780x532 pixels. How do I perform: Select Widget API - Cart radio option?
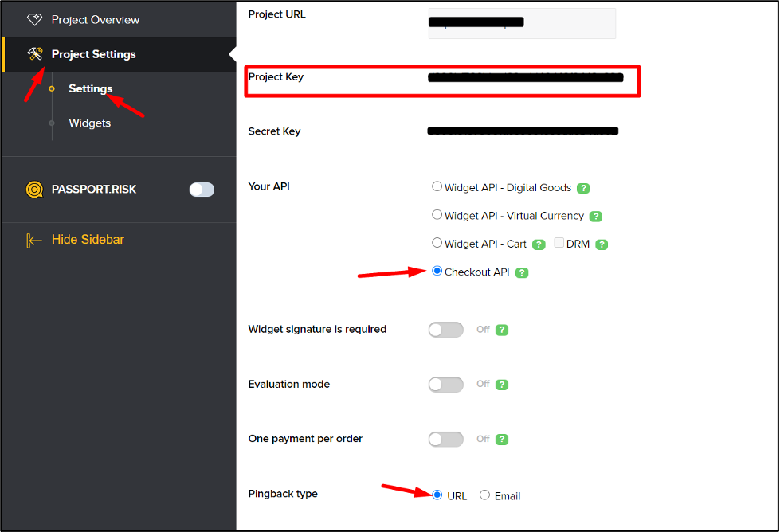(x=437, y=243)
